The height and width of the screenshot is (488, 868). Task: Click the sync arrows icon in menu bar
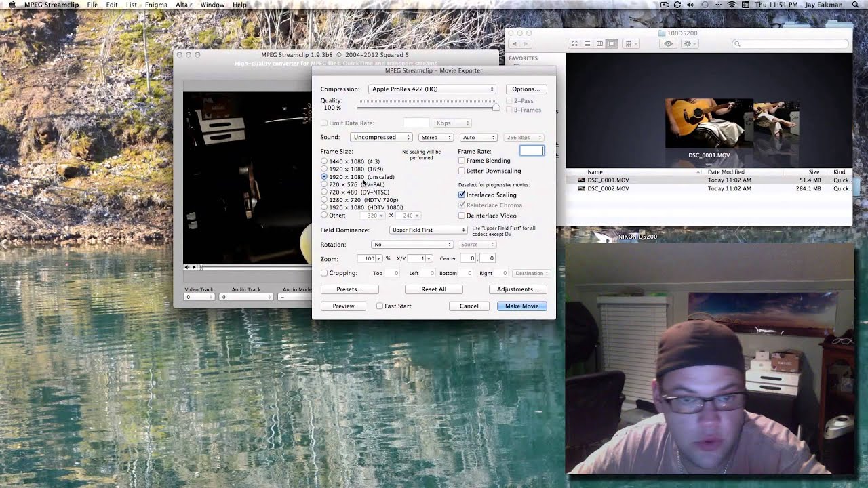(677, 5)
